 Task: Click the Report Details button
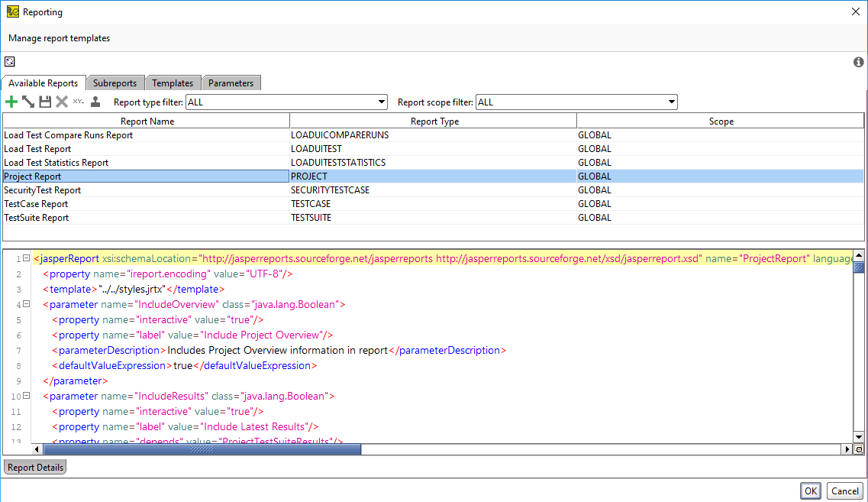coord(34,467)
